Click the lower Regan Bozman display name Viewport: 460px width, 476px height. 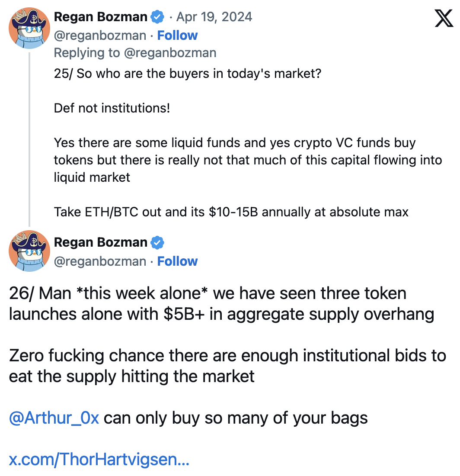(100, 243)
